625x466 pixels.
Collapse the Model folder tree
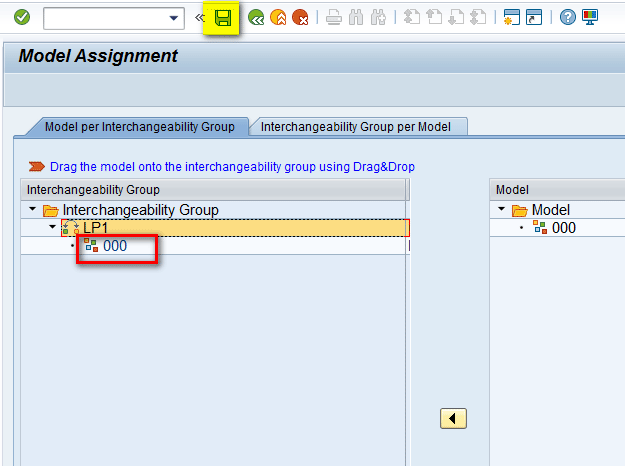502,210
